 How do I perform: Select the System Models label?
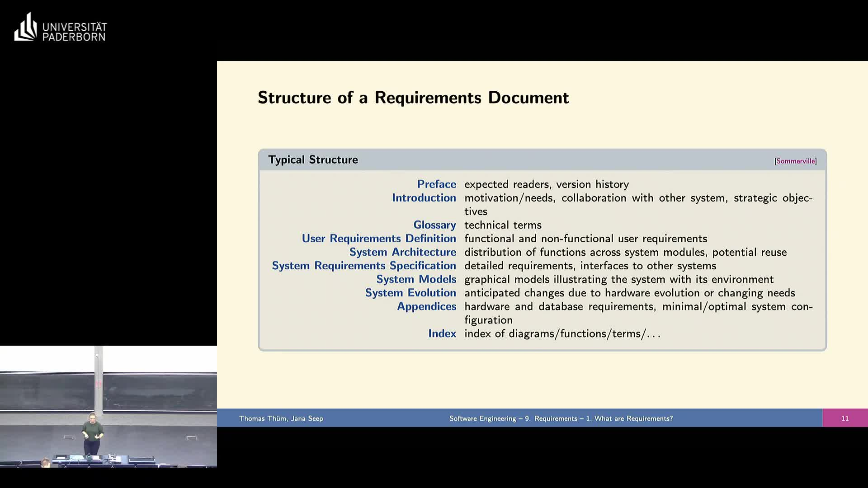(x=416, y=279)
